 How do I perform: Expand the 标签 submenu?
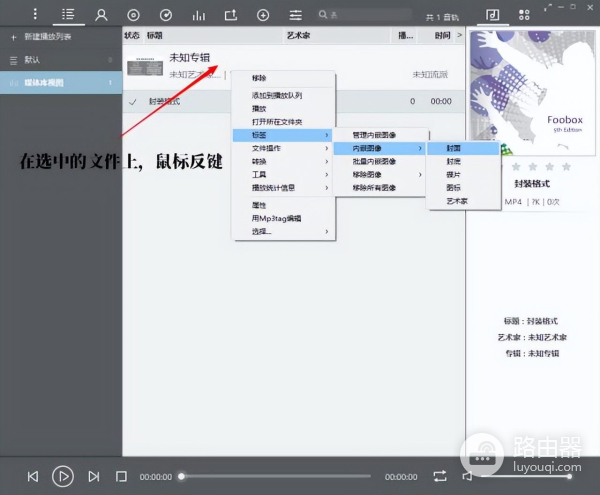[282, 135]
